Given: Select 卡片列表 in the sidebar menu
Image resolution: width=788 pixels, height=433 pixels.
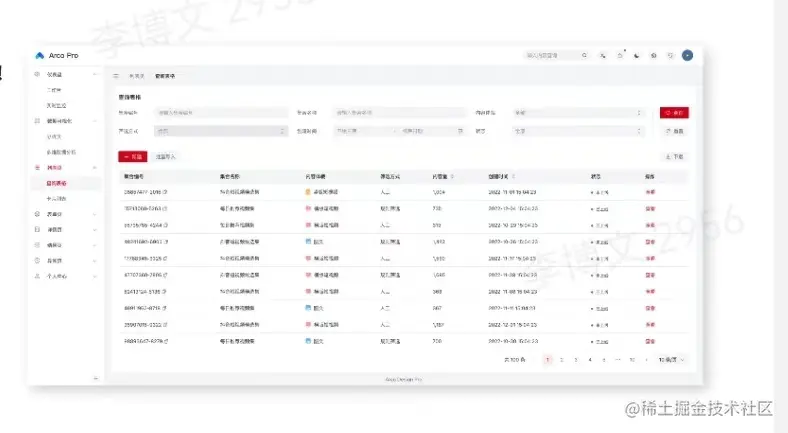Looking at the screenshot, I should coord(56,199).
